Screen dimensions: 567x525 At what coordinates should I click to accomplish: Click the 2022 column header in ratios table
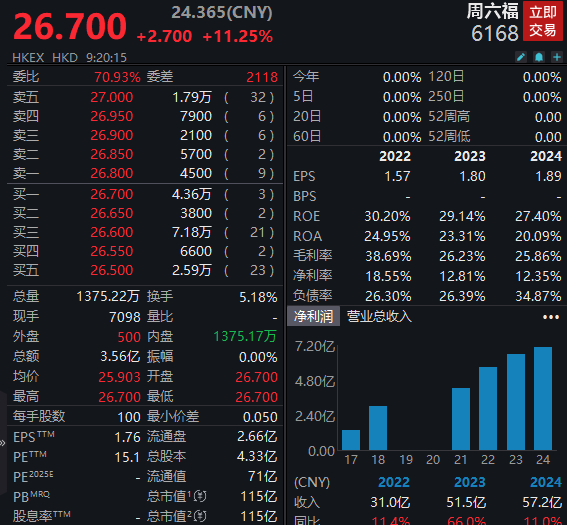395,156
